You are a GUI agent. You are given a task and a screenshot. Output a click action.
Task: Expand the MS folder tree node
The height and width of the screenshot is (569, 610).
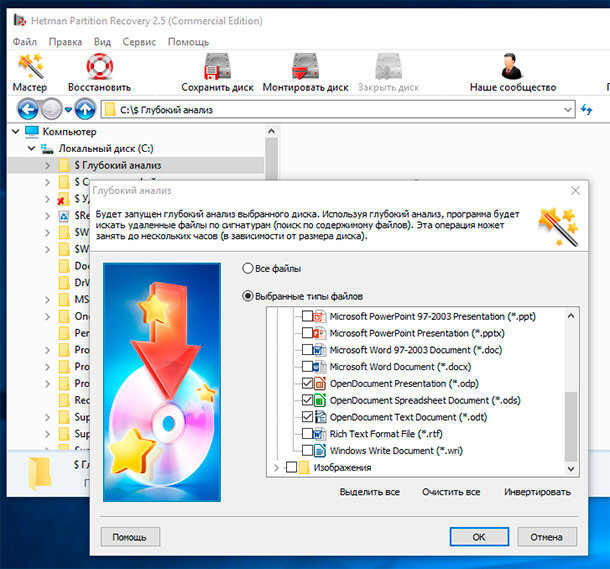coord(47,299)
